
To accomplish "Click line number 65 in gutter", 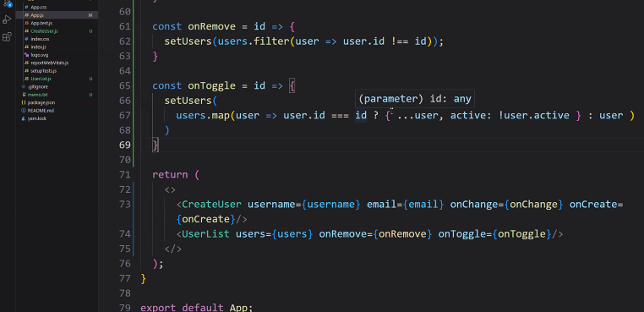I will coord(124,85).
